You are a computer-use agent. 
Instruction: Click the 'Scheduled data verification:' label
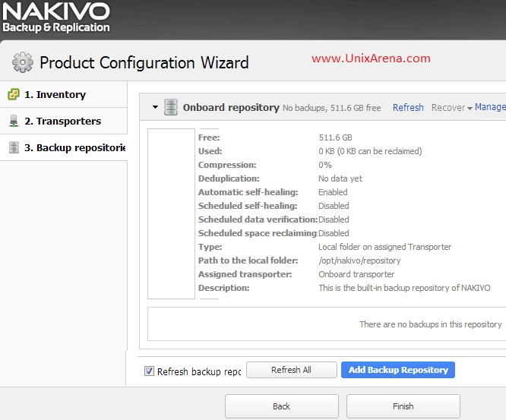click(x=258, y=219)
